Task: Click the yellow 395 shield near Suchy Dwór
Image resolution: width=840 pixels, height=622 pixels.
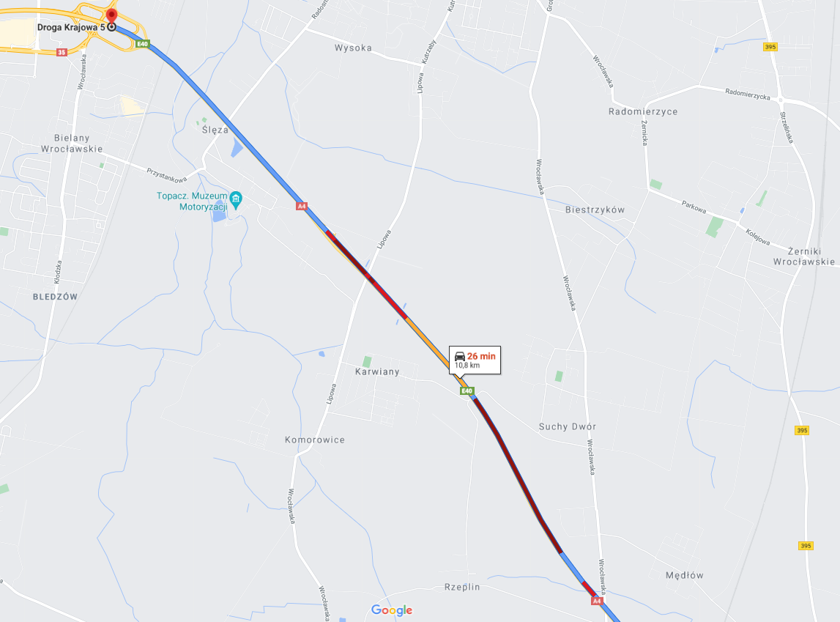Action: 801,430
